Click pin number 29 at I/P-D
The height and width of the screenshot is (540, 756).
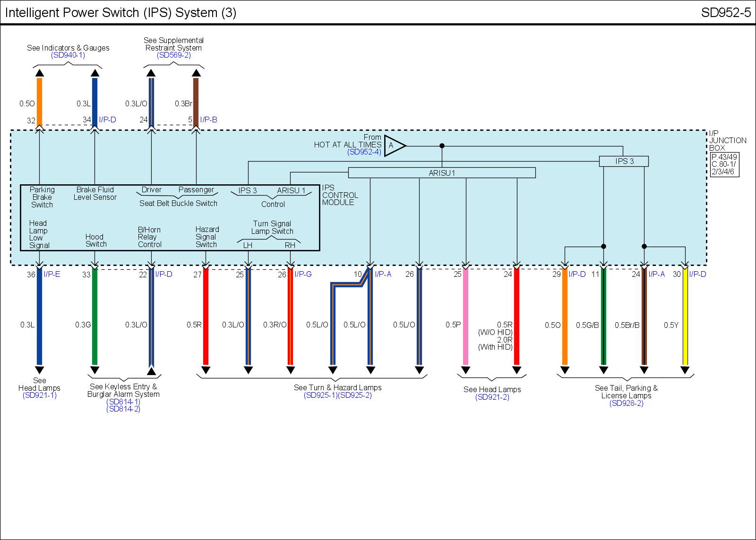pyautogui.click(x=557, y=274)
